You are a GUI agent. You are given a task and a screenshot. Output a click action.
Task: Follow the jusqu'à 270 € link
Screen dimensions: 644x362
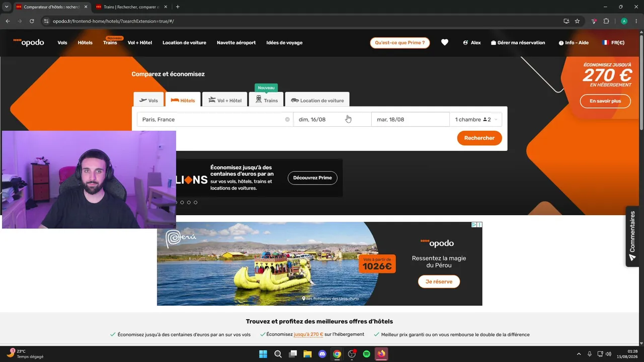coord(308,334)
